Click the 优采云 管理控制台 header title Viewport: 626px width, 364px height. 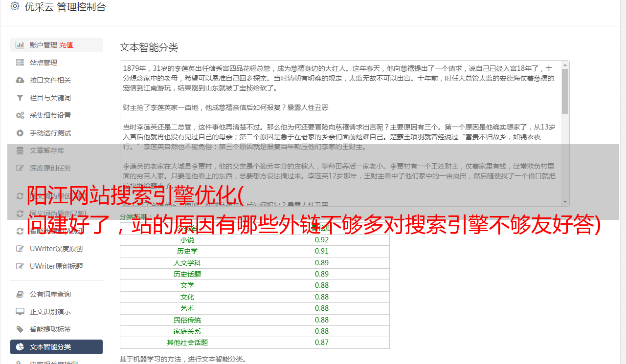(65, 7)
